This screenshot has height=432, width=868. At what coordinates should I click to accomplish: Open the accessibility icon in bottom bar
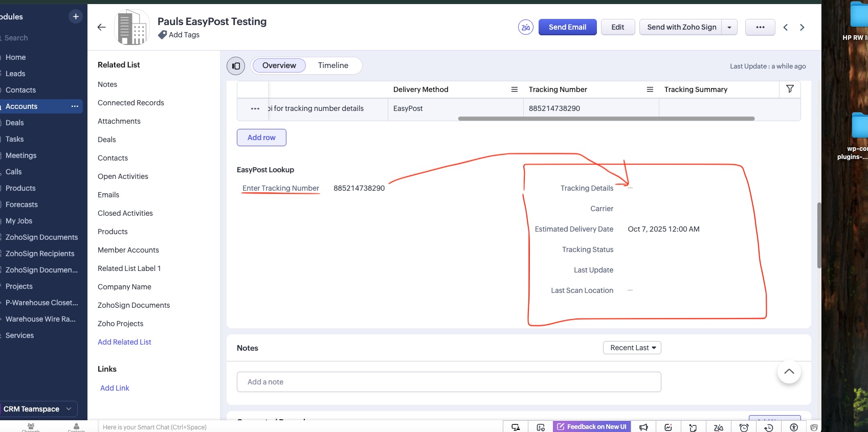(x=794, y=427)
